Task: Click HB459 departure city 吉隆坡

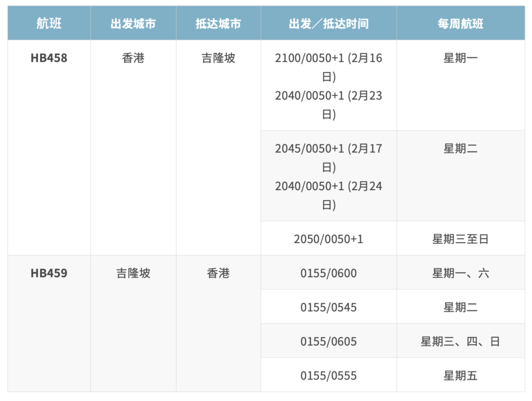Action: 133,273
